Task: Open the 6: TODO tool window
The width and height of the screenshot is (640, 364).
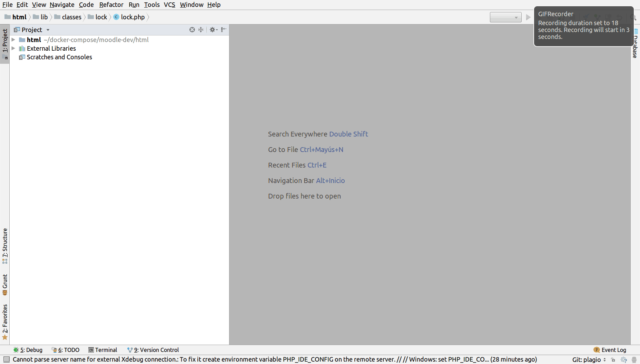Action: pyautogui.click(x=66, y=350)
